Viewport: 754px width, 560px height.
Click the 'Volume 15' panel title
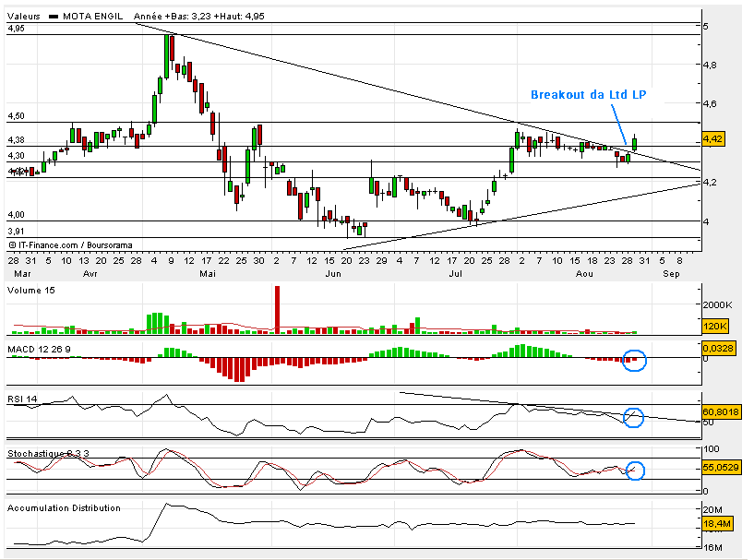31,291
